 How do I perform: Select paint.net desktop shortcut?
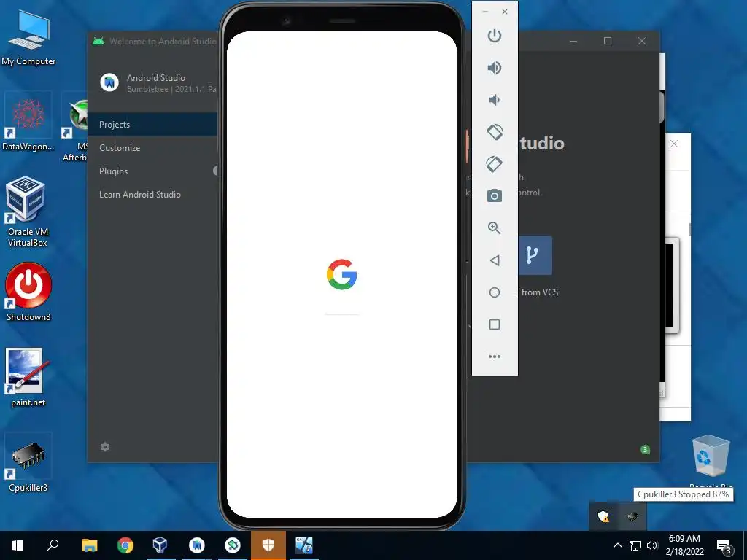(28, 377)
